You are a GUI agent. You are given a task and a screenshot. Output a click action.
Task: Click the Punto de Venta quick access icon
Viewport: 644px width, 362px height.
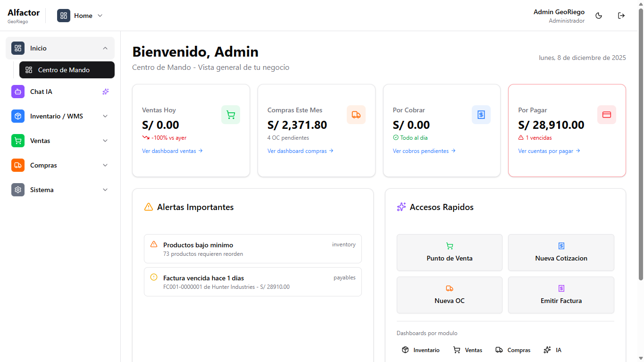[x=449, y=245]
